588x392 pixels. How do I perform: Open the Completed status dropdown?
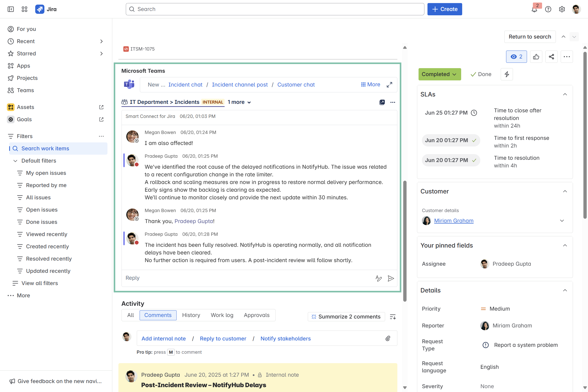pos(439,74)
